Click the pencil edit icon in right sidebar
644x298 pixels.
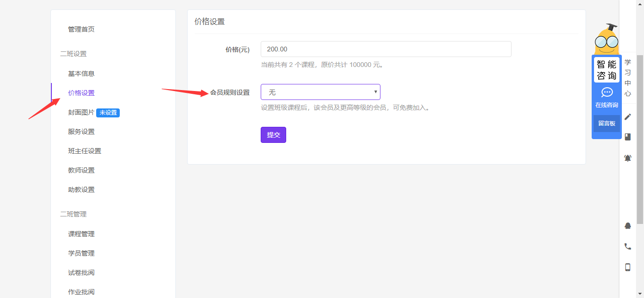627,117
